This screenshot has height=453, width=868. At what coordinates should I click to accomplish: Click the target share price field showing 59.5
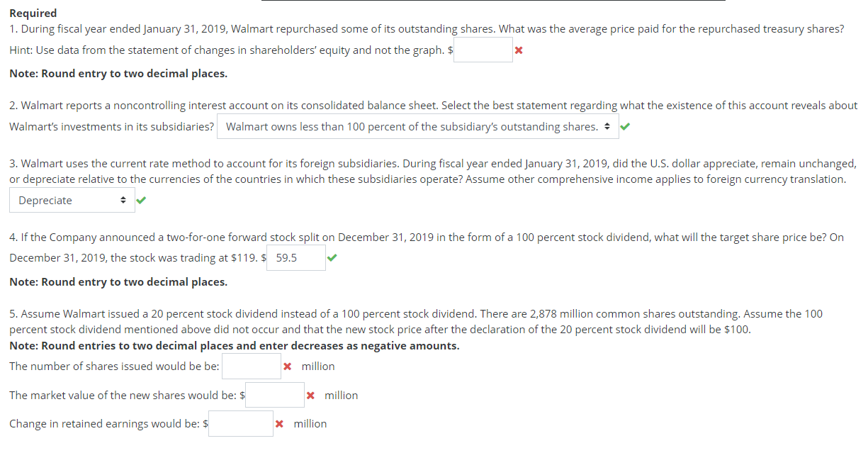296,258
